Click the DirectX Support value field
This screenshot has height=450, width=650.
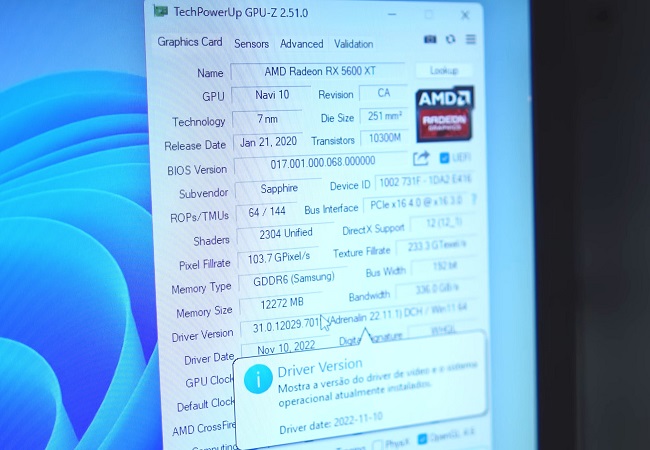444,223
